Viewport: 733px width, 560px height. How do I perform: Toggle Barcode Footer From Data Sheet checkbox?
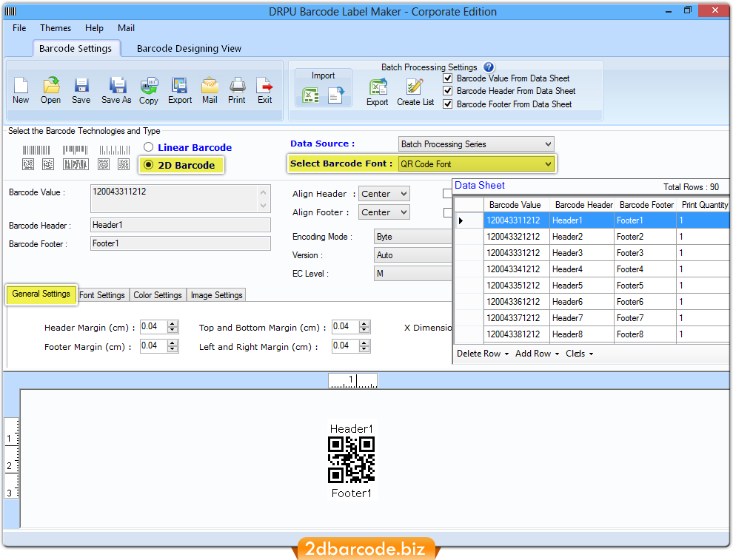[448, 104]
